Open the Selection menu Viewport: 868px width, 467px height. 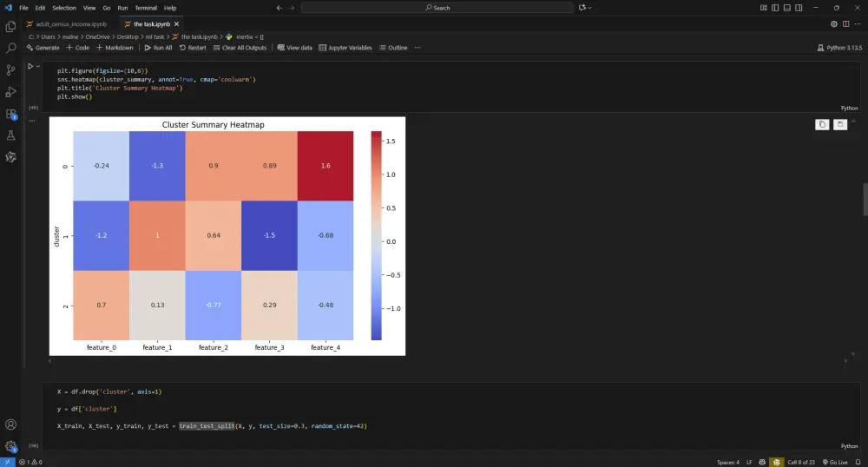64,8
